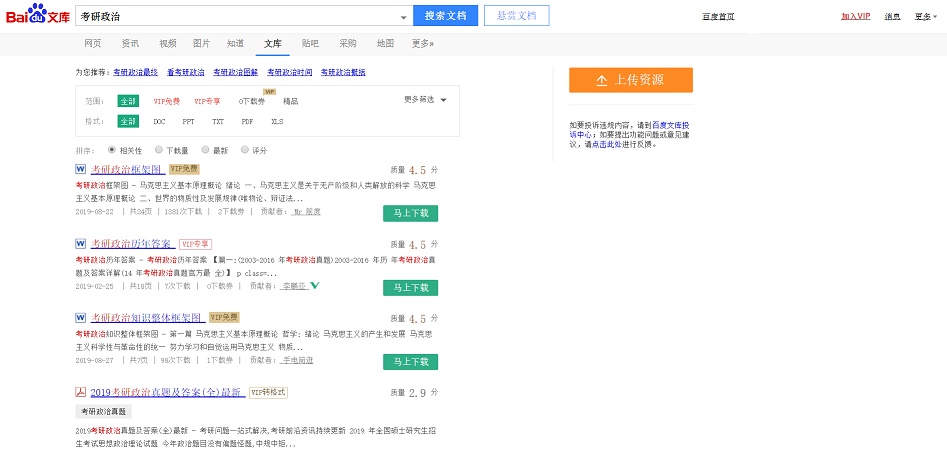
Task: Open recommended search 考研政治图解
Action: pyautogui.click(x=236, y=72)
